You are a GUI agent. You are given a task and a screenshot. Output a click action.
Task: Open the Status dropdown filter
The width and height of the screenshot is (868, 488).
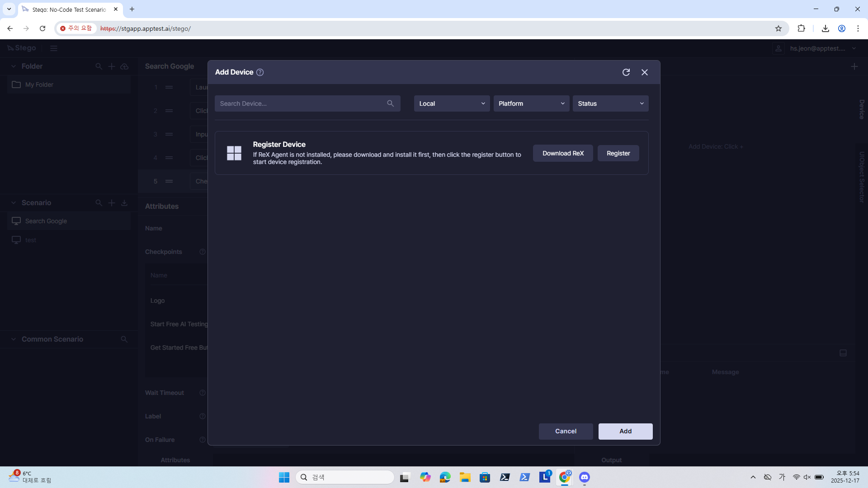tap(610, 103)
